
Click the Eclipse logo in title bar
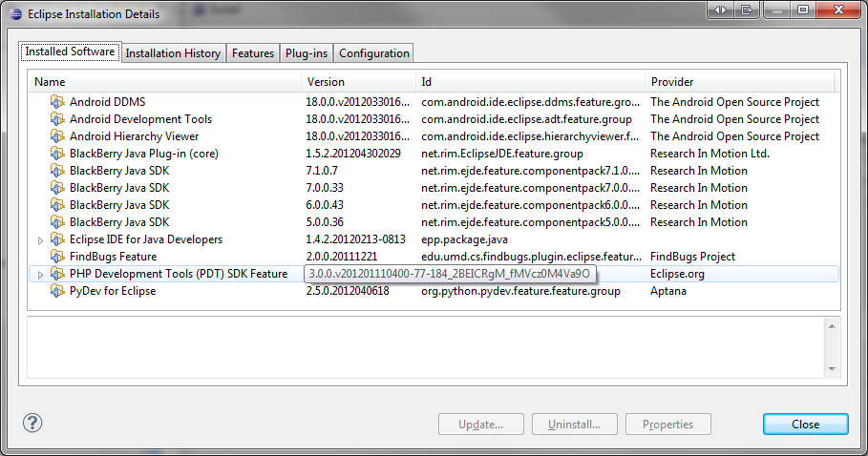pos(16,13)
